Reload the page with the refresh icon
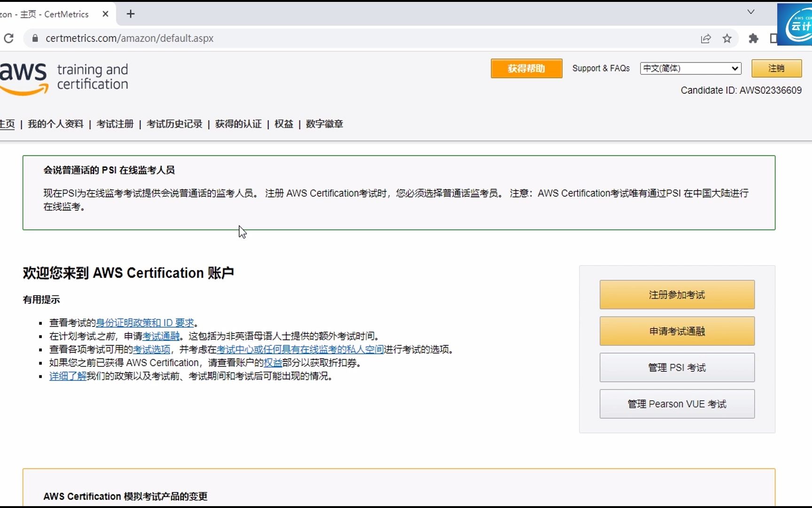Viewport: 812px width, 508px height. (8, 38)
